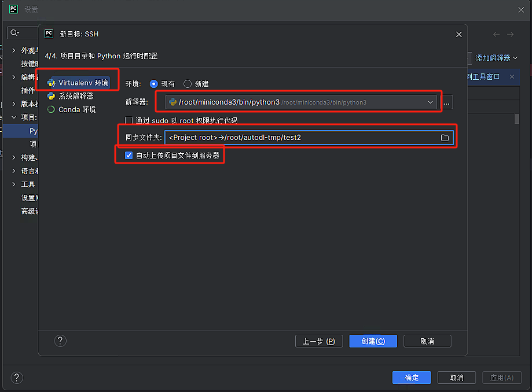Open the 高级设 tree entry

click(30, 211)
